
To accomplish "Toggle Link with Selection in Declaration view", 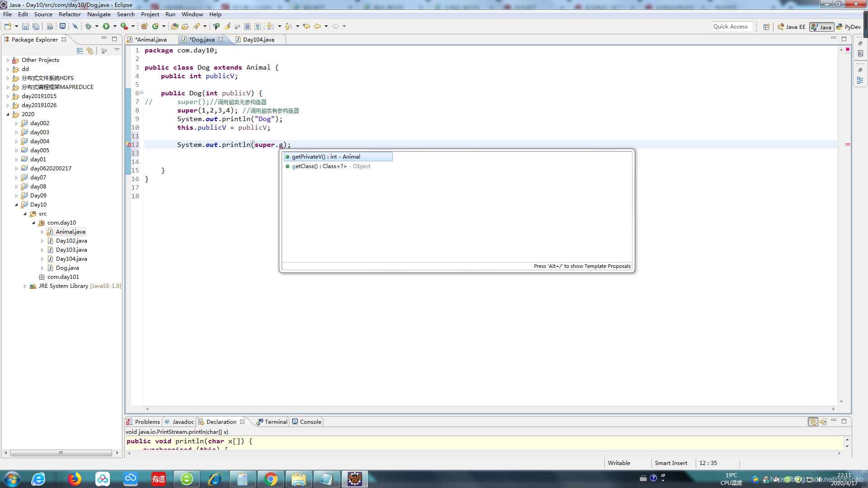I will 813,422.
